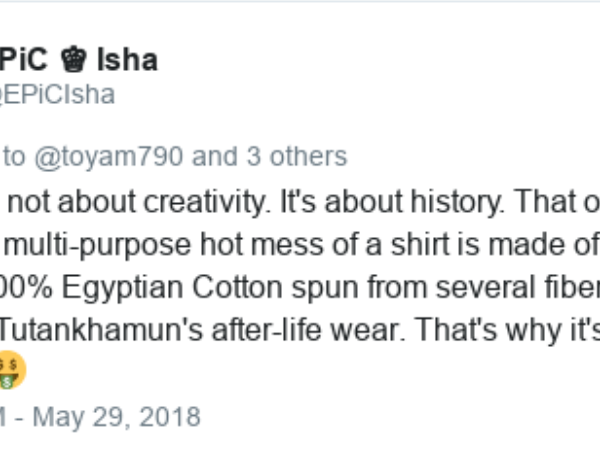Image resolution: width=600 pixels, height=450 pixels.
Task: Click the money-mouth face emoji
Action: coord(10,370)
